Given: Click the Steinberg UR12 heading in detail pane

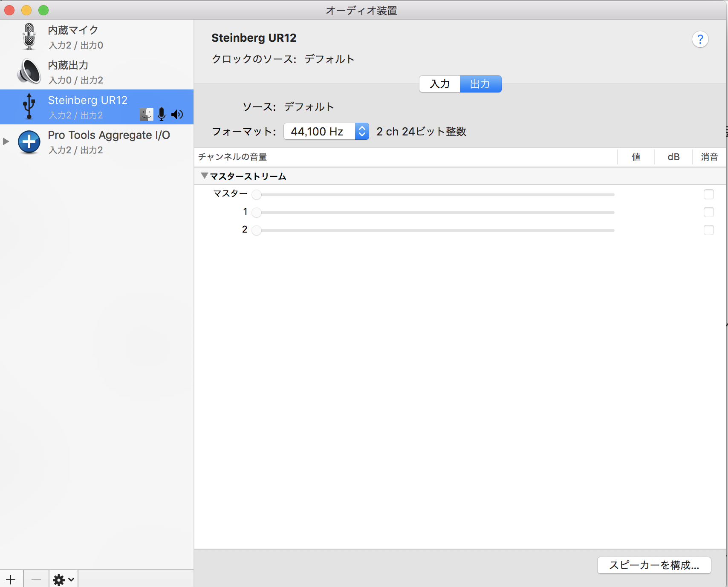Looking at the screenshot, I should [254, 38].
